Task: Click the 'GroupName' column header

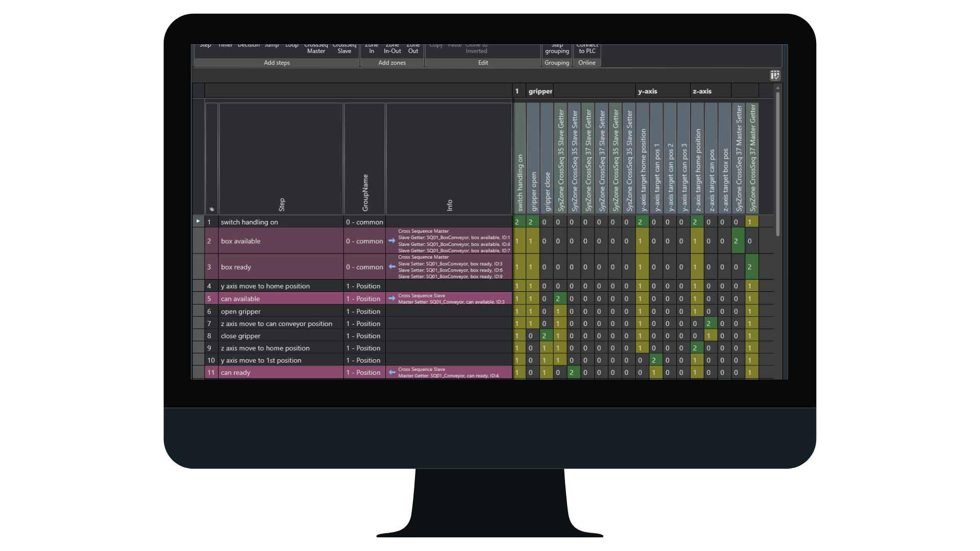Action: [x=365, y=158]
